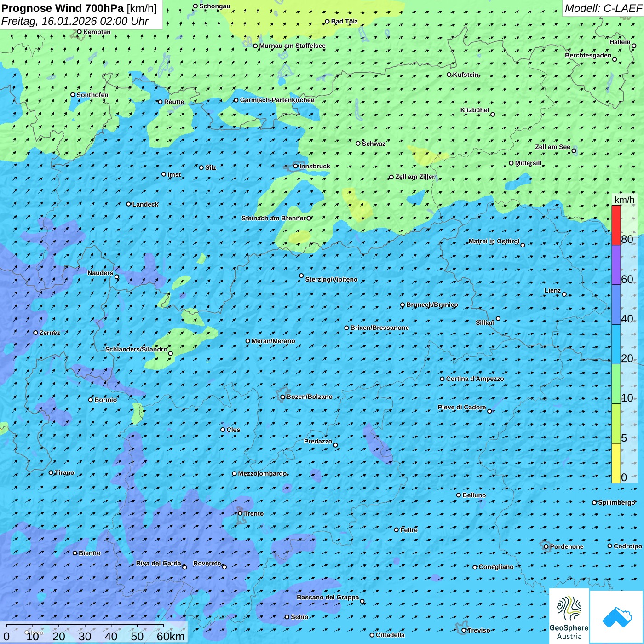Click the Modell: C-LAEF label
Image resolution: width=644 pixels, height=644 pixels.
603,8
